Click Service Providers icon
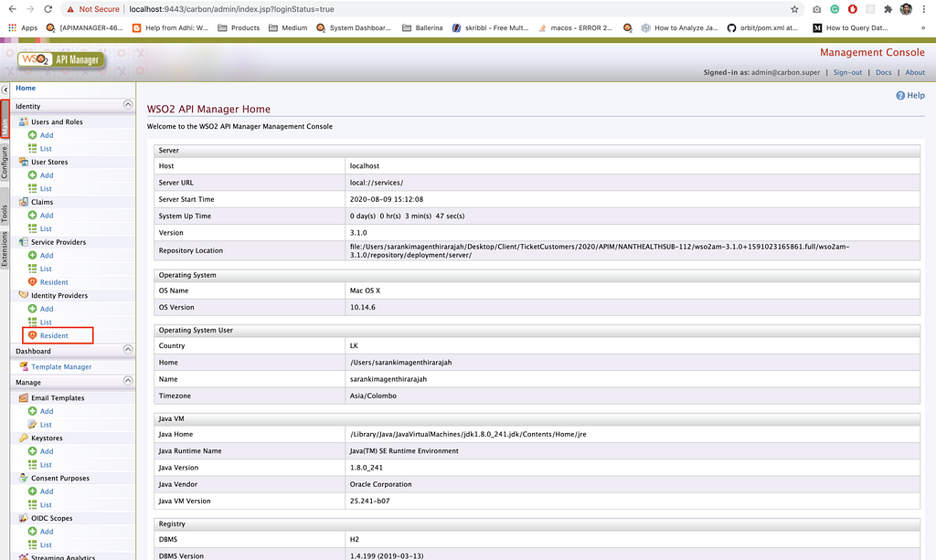Viewport: 936px width, 560px height. (x=23, y=241)
